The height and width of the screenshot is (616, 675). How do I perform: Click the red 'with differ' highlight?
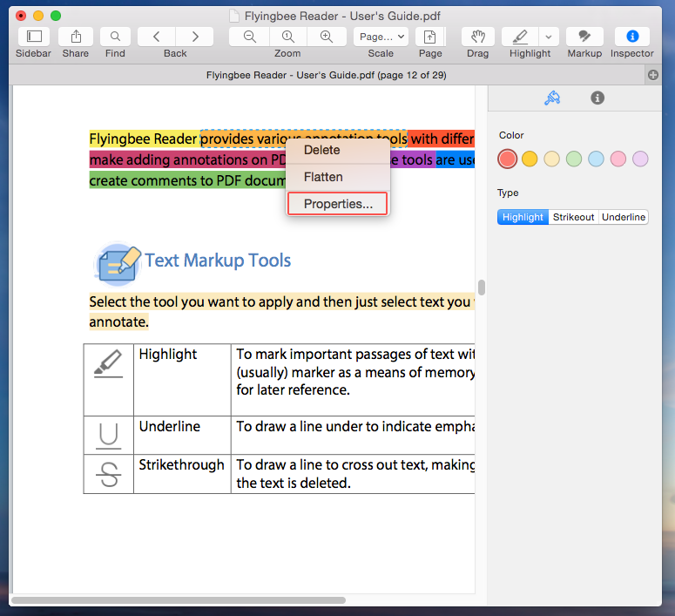click(x=442, y=139)
